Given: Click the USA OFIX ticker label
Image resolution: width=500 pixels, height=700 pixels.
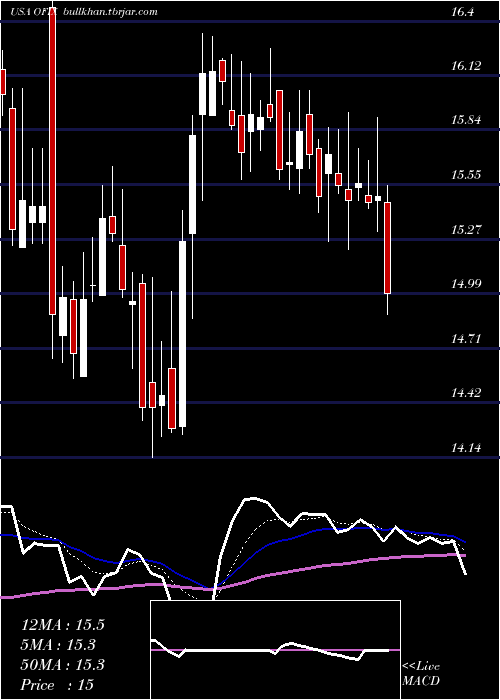Looking at the screenshot, I should coord(33,12).
